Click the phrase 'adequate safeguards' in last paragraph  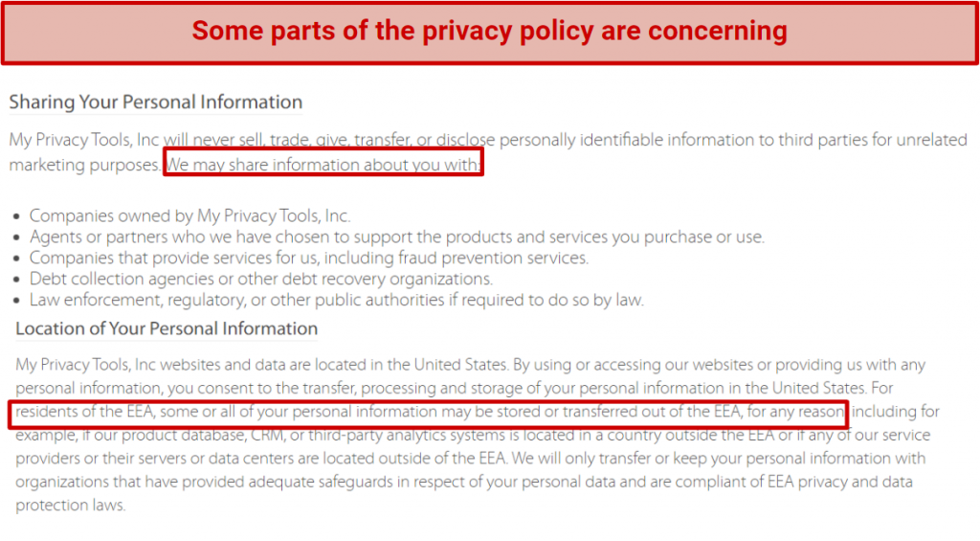click(320, 483)
